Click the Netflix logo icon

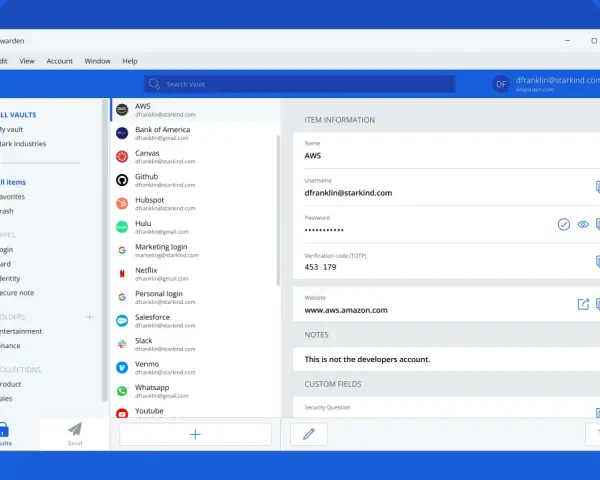tap(122, 274)
